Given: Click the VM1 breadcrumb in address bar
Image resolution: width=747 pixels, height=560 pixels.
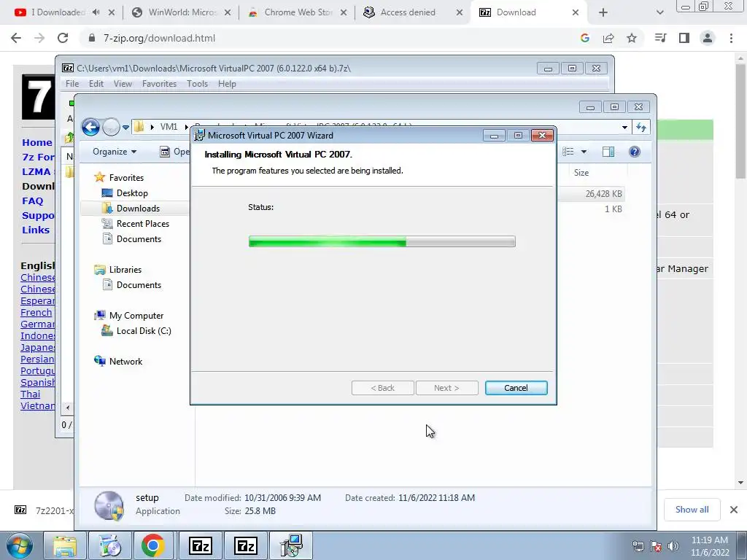Looking at the screenshot, I should (x=169, y=127).
